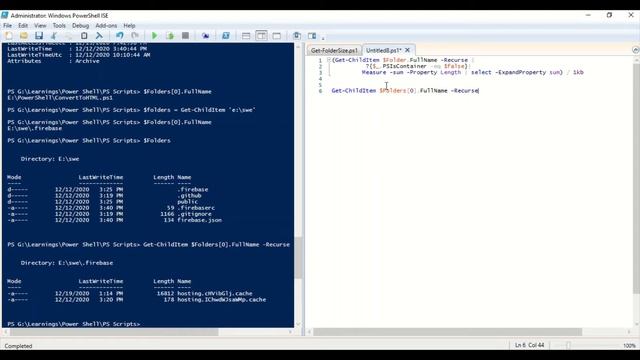Screen dimensions: 640x360
Task: Collapse the code fold at line 1
Action: (329, 60)
